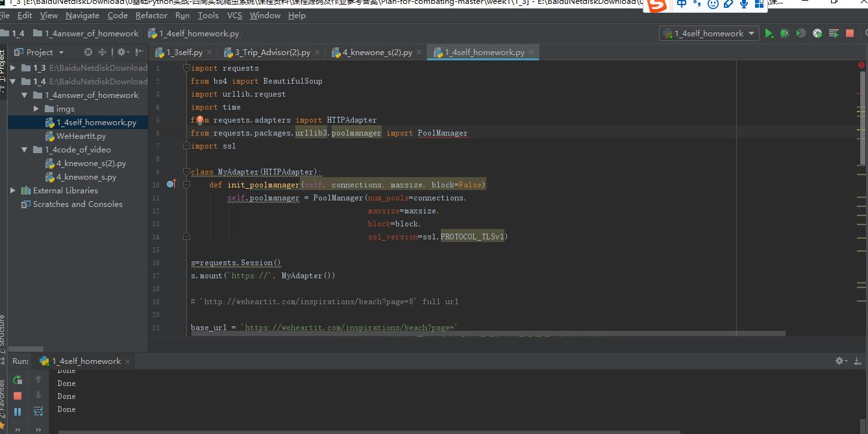This screenshot has height=434, width=868.
Task: Expand the imgs folder
Action: click(36, 108)
